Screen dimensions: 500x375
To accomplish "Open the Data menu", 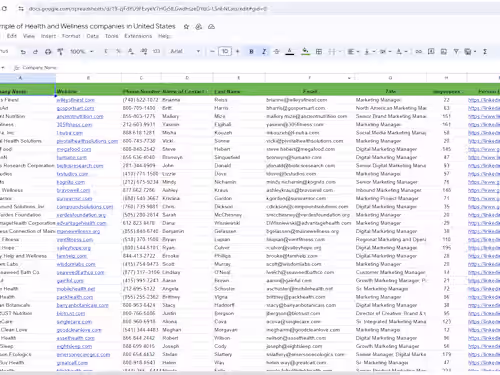I will [93, 36].
